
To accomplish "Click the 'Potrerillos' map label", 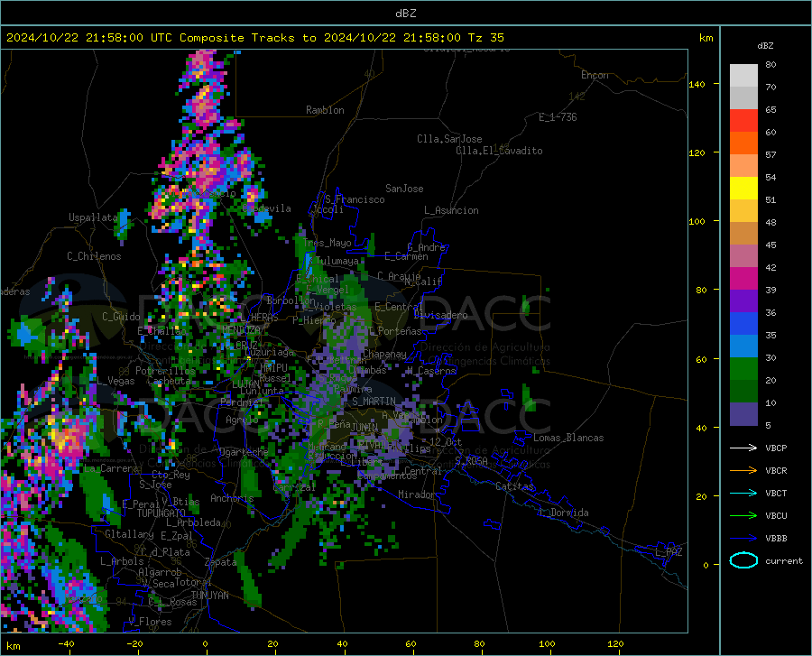I will 165,371.
